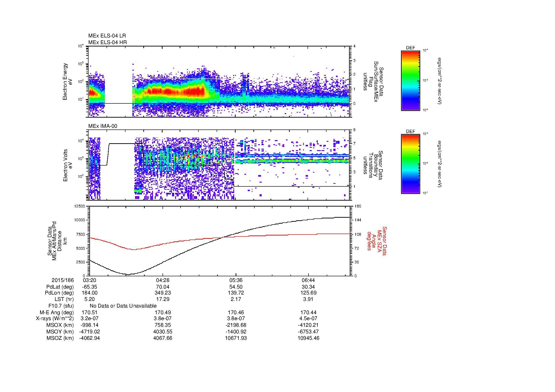Click MSOY value -4719.02
Screen dimensions: 555x392
click(x=90, y=332)
